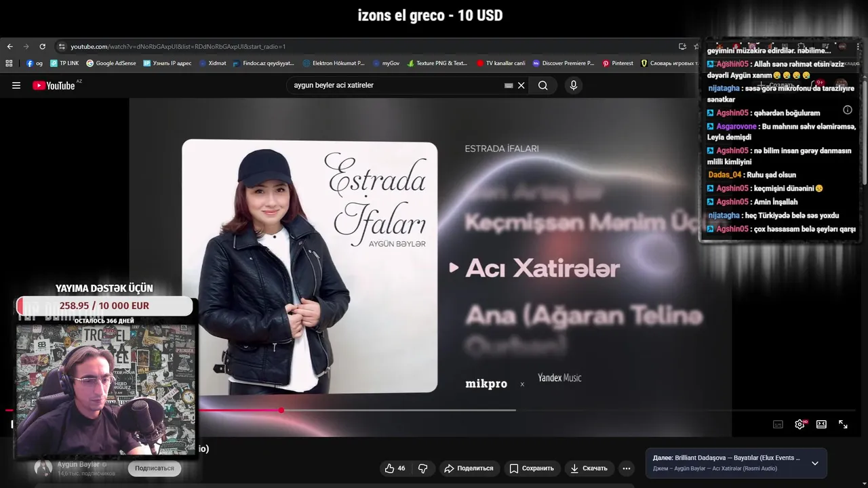Screen dimensions: 868x488
Task: Click the Подписаться subscribe button
Action: (155, 468)
